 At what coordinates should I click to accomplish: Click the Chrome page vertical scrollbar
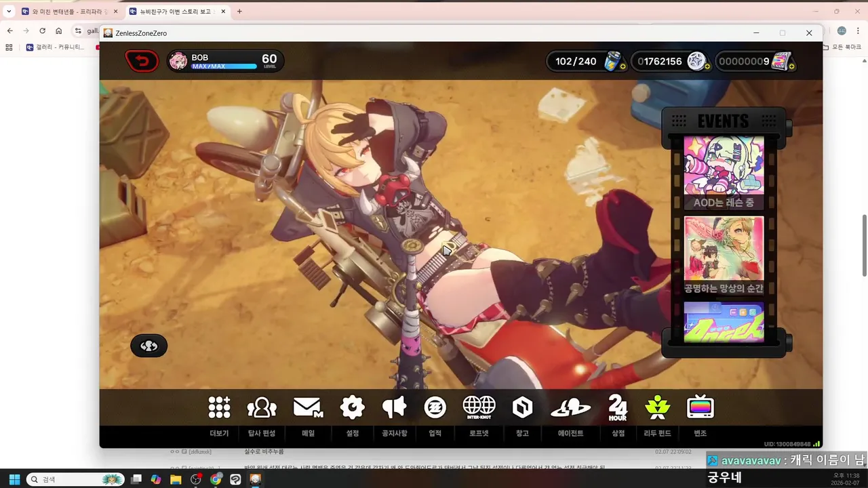(x=865, y=245)
